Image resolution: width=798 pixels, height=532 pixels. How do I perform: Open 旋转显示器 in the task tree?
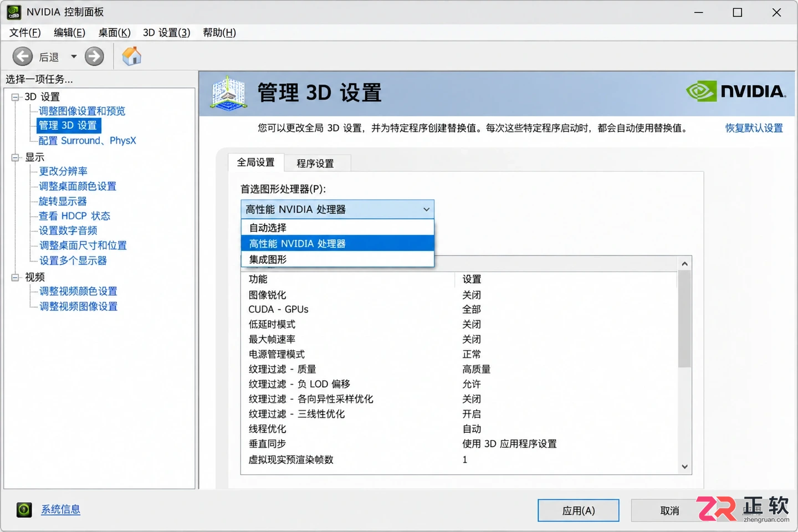[x=63, y=201]
